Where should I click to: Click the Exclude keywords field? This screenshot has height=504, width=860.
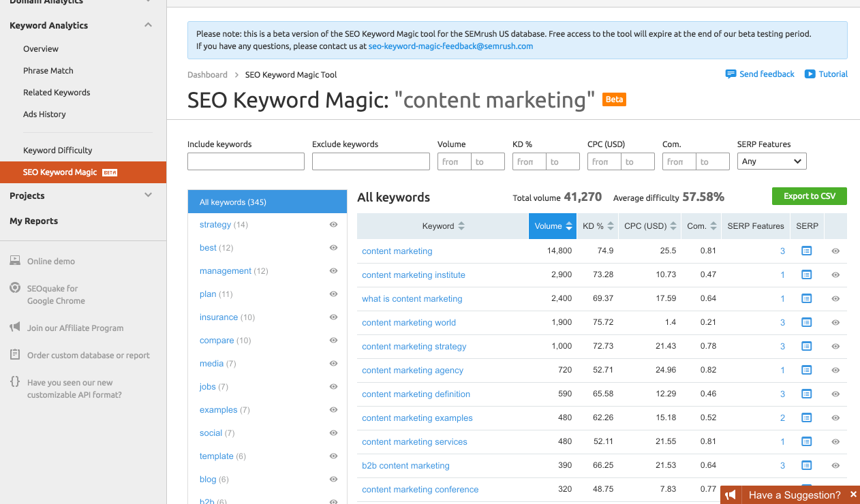pyautogui.click(x=371, y=161)
